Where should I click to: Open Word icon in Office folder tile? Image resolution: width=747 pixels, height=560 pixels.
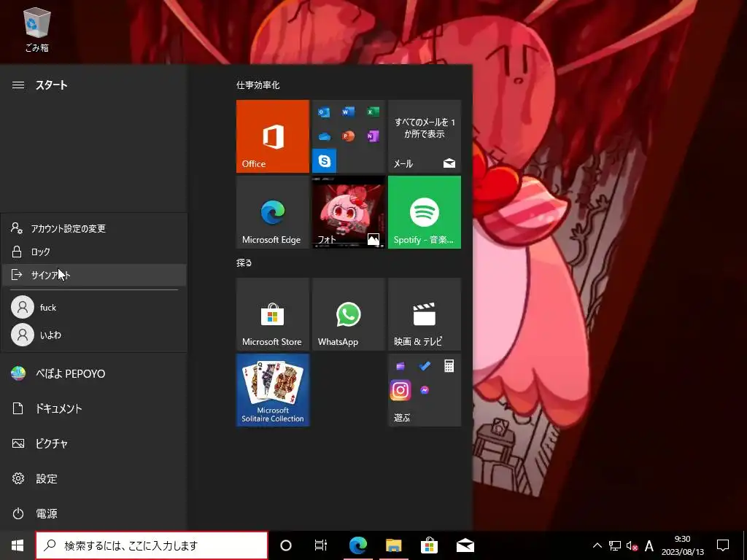pos(348,112)
